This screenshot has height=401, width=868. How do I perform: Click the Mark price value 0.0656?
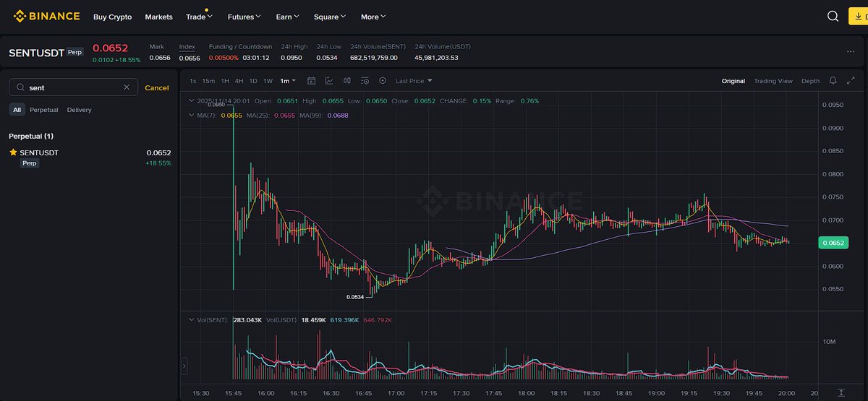click(x=160, y=58)
